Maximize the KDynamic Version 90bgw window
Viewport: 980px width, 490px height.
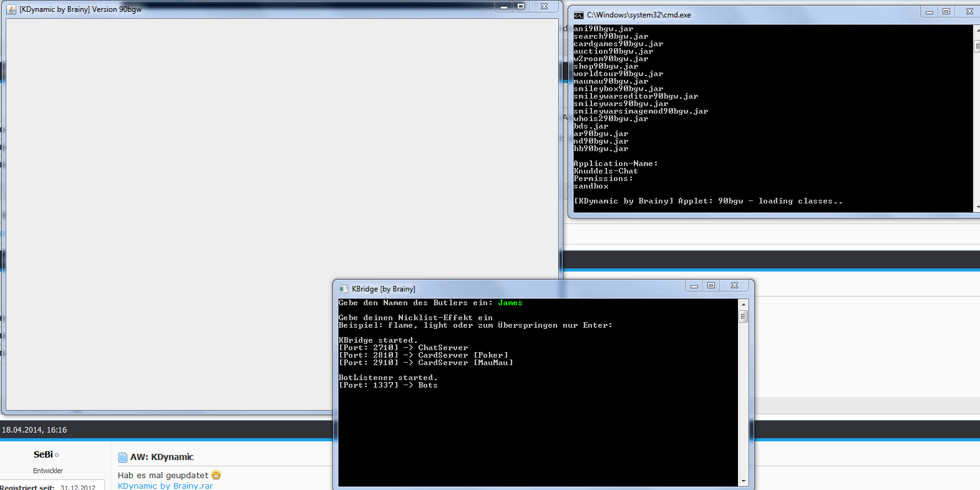(x=521, y=6)
